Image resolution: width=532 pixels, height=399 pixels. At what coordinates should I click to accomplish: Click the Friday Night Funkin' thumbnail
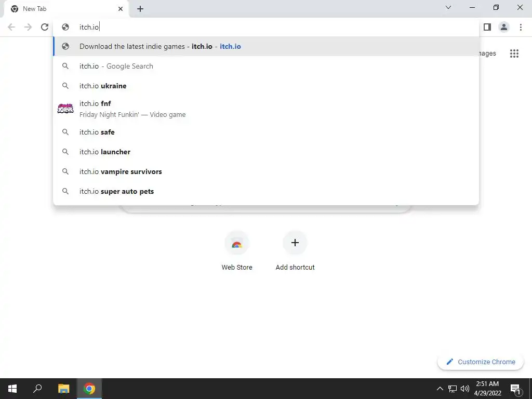[x=65, y=109]
